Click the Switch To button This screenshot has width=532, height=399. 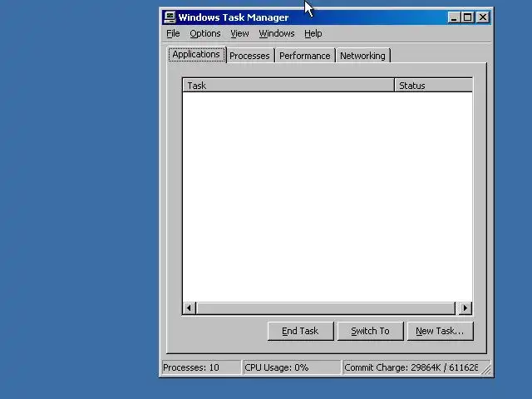(370, 331)
